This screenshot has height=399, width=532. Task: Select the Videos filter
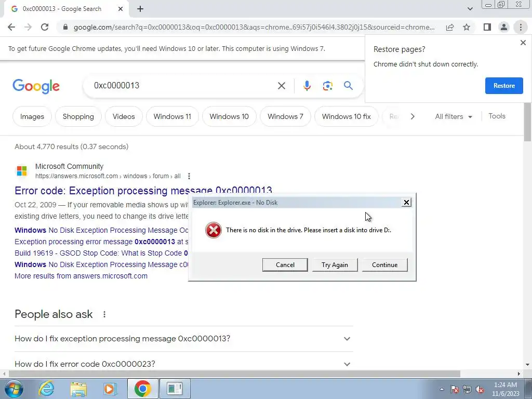tap(124, 116)
